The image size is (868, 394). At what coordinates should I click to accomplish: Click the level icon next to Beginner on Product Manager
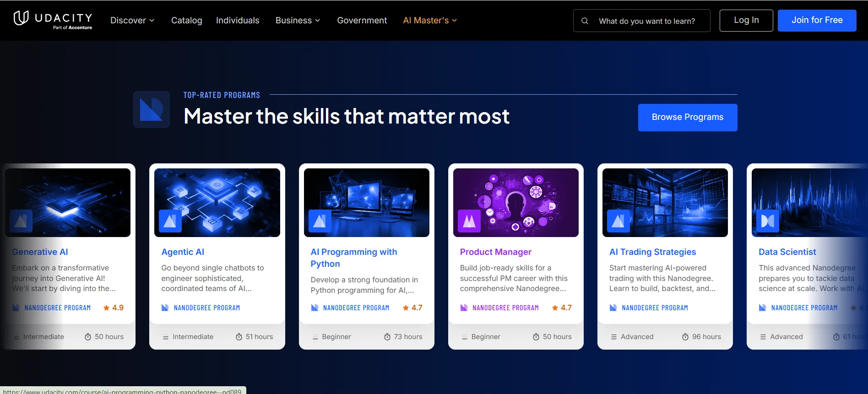[465, 337]
